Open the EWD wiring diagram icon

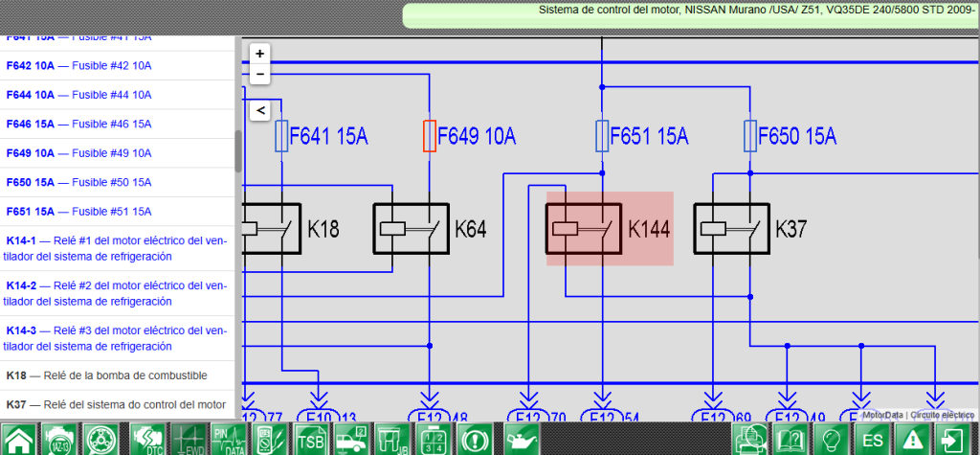(x=189, y=440)
